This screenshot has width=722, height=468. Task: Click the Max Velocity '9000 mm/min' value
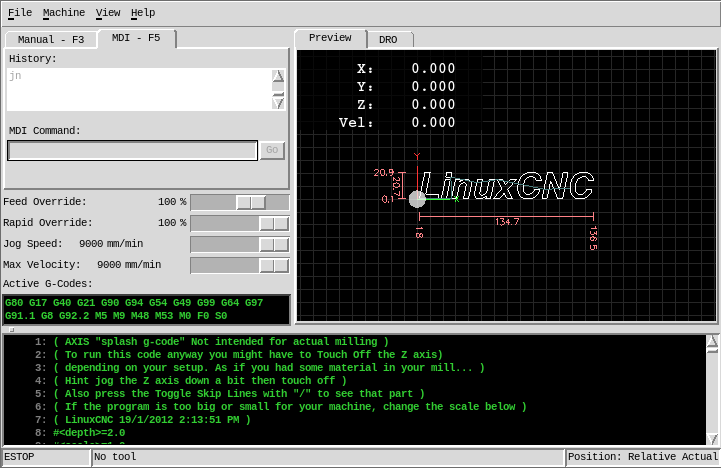129,265
